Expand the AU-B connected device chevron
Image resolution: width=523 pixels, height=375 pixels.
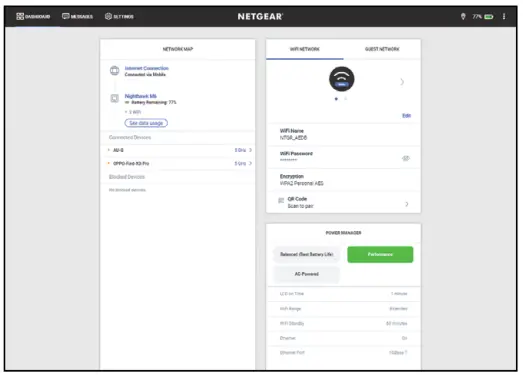[x=250, y=150]
